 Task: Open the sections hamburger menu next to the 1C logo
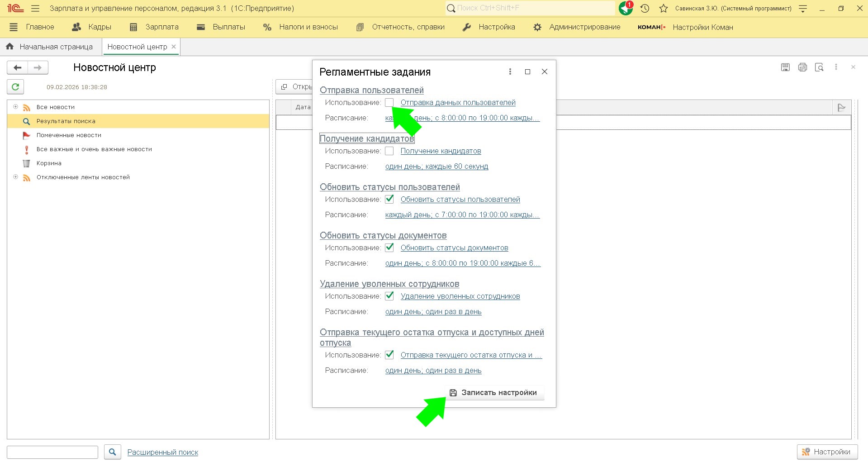35,9
